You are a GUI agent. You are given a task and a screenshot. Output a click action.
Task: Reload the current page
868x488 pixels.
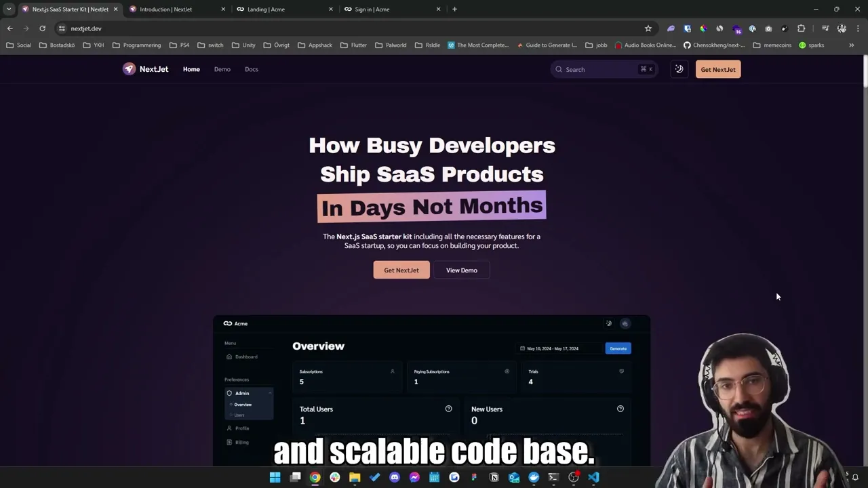[x=42, y=28]
